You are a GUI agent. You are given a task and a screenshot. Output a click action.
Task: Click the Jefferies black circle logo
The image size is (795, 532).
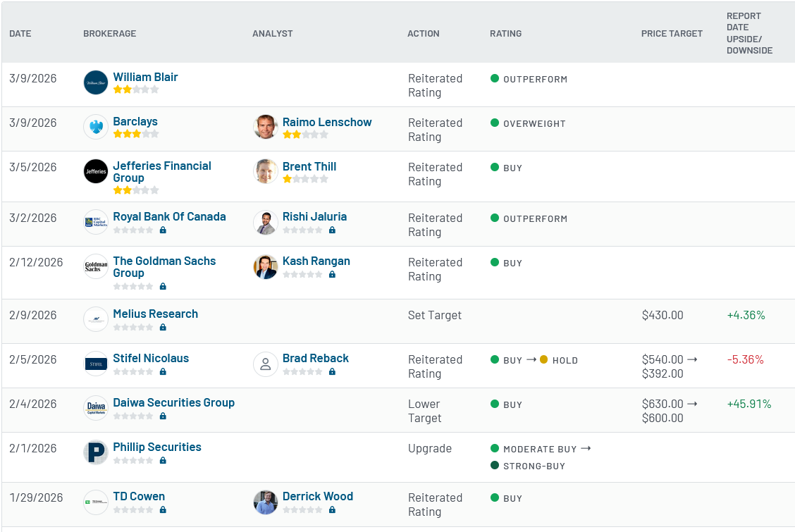96,171
